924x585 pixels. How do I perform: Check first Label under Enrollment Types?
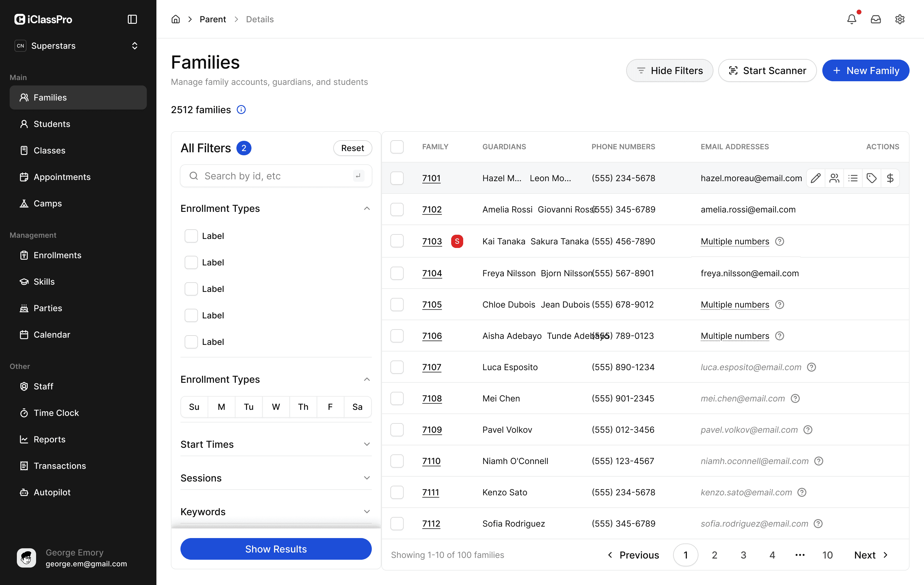tap(191, 236)
